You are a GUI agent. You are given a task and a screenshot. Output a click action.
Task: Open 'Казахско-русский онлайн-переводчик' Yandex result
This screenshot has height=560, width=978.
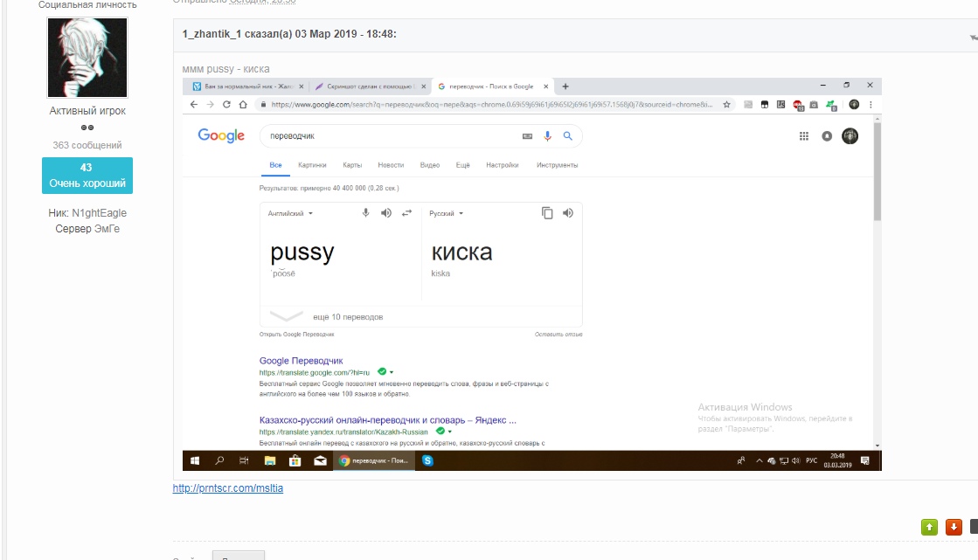(388, 419)
